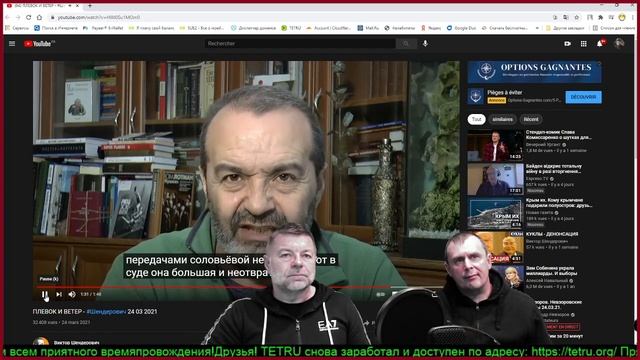Select the Tout filter chip

pyautogui.click(x=476, y=119)
